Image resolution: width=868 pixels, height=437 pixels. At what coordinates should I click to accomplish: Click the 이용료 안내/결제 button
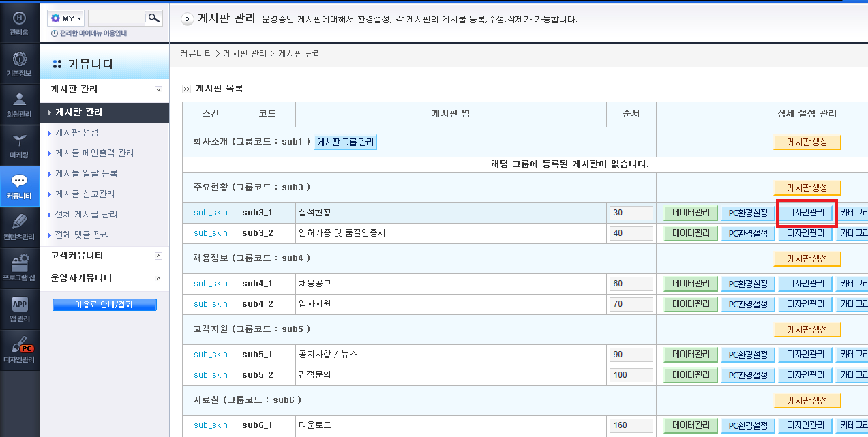click(x=104, y=305)
